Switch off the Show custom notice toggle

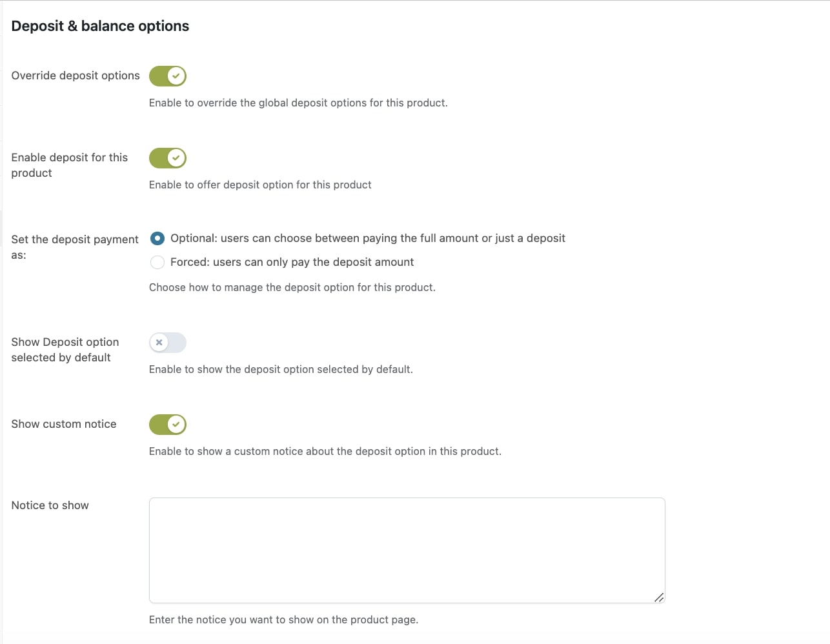click(x=168, y=425)
